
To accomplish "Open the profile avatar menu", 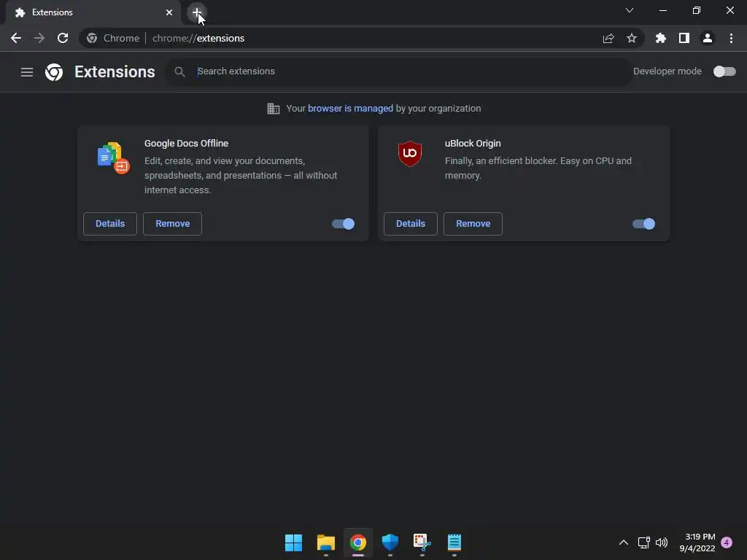I will tap(708, 38).
